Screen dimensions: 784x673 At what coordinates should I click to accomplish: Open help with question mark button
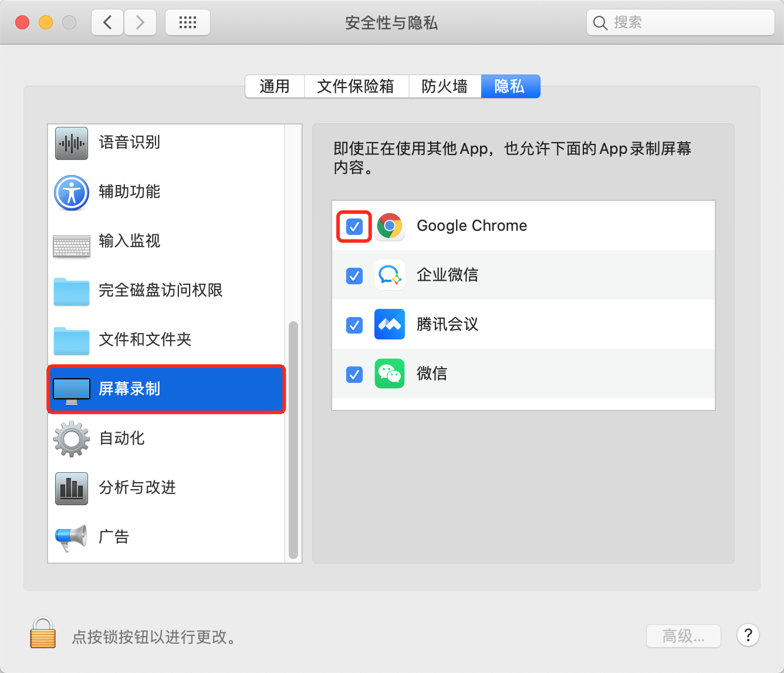[x=748, y=635]
